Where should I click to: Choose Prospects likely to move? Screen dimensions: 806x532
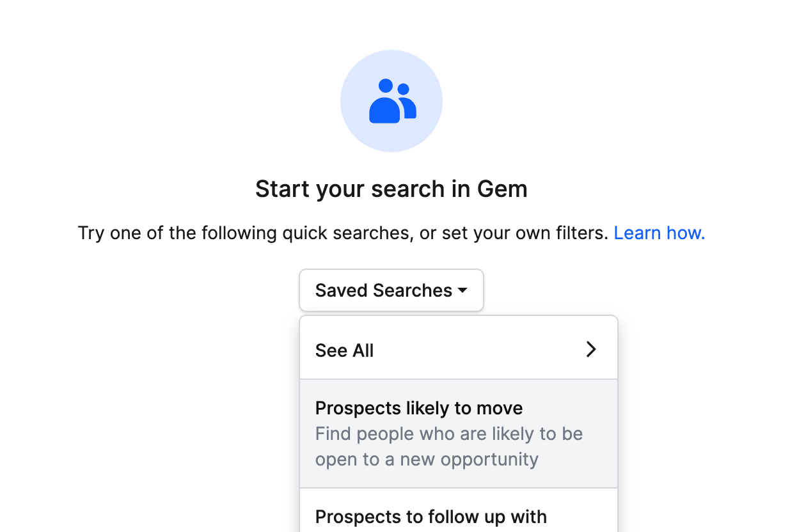tap(459, 434)
